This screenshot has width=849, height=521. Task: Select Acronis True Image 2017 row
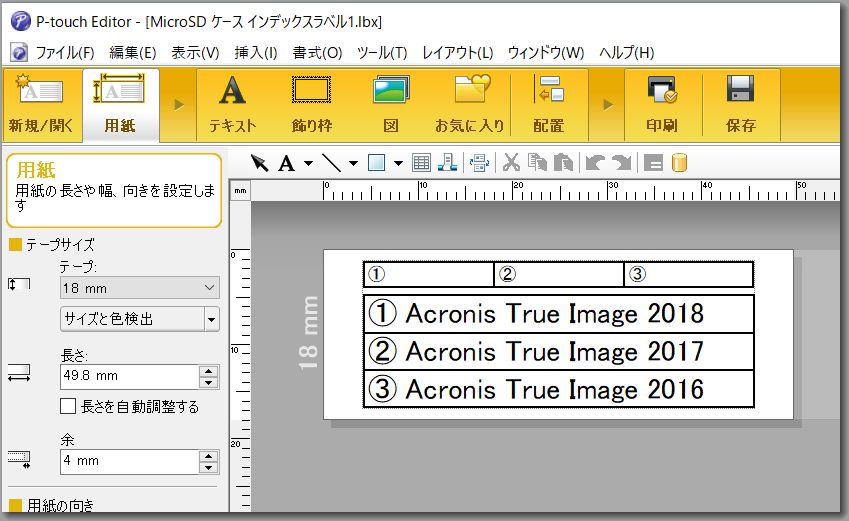tap(558, 351)
